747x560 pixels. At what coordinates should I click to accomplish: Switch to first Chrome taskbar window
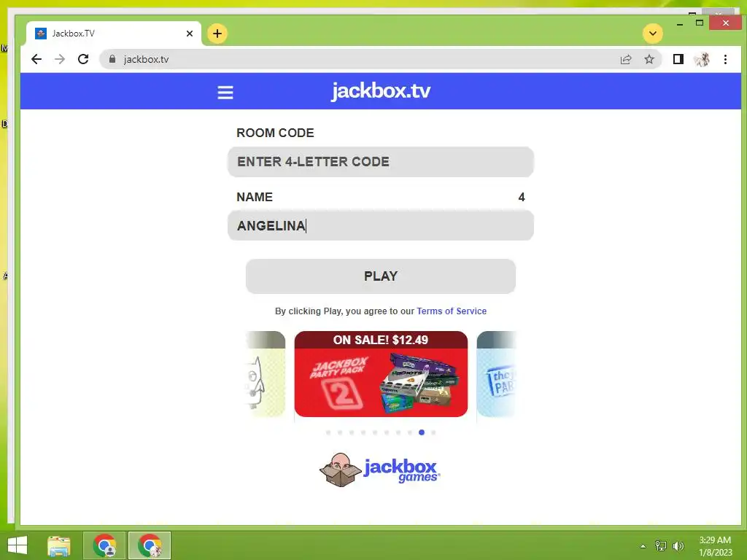coord(104,545)
